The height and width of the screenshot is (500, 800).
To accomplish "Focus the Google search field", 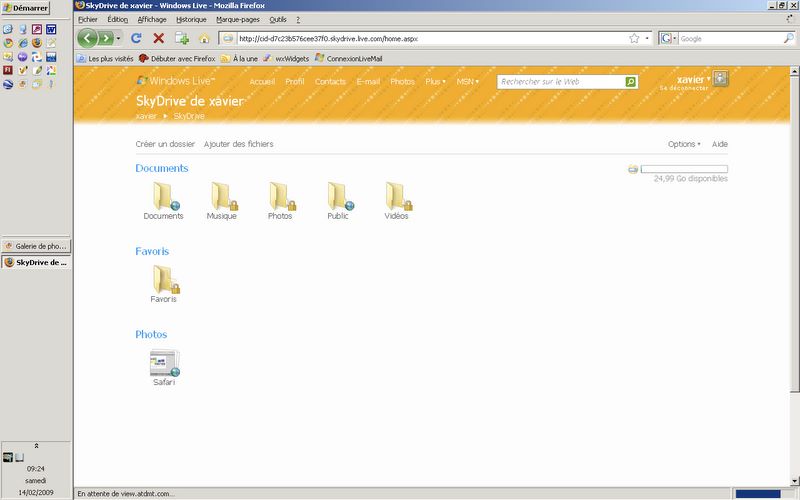I will [731, 38].
